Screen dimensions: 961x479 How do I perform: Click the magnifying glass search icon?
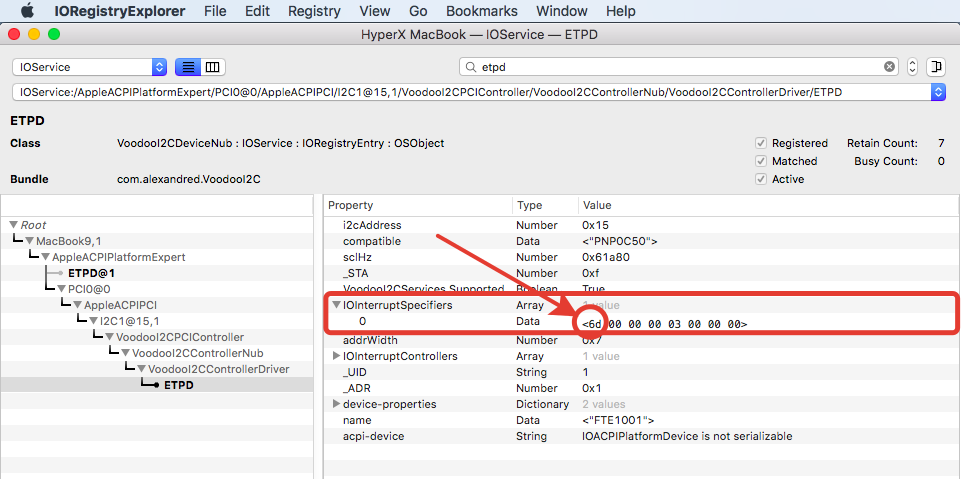point(468,67)
